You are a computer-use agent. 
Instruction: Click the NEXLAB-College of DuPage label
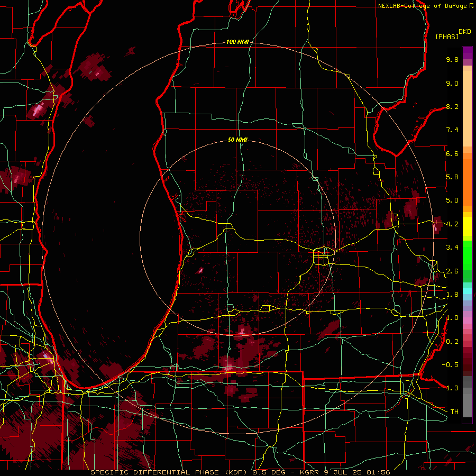[423, 6]
